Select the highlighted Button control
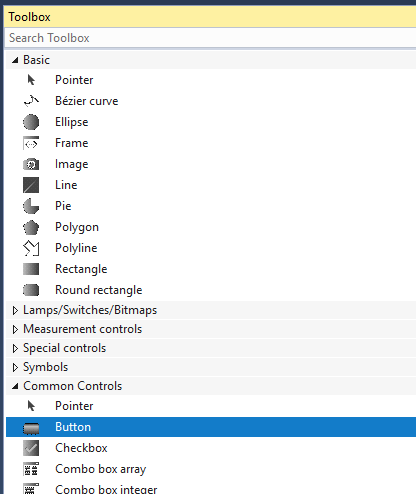416x494 pixels. (211, 427)
